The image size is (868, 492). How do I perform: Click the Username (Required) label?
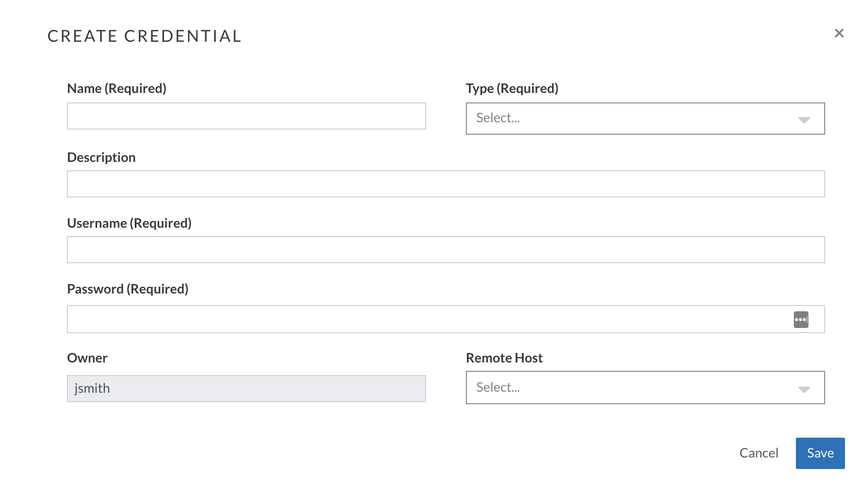[x=130, y=224]
